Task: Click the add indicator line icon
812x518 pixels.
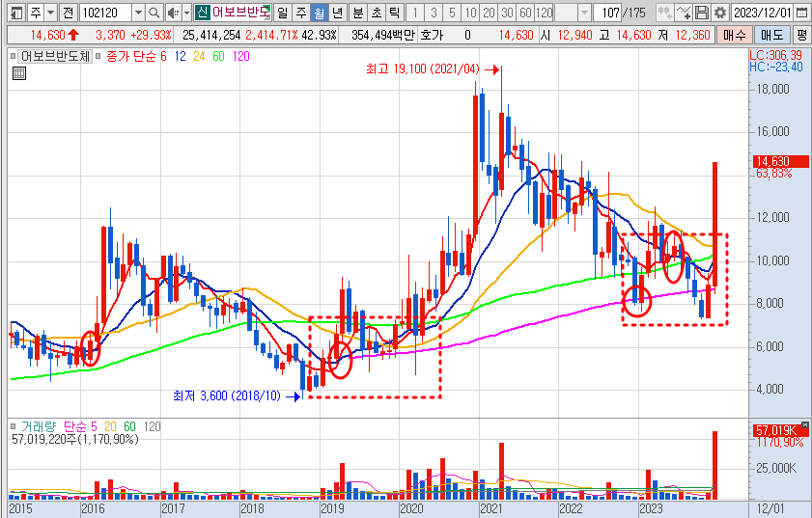Action: coord(684,13)
